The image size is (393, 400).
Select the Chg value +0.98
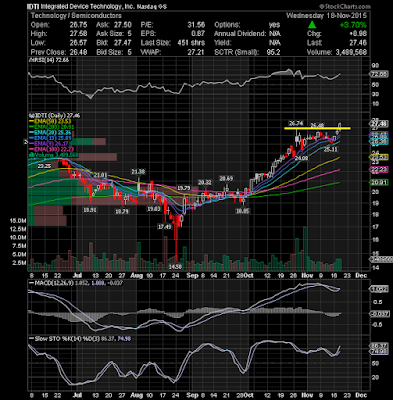click(358, 34)
